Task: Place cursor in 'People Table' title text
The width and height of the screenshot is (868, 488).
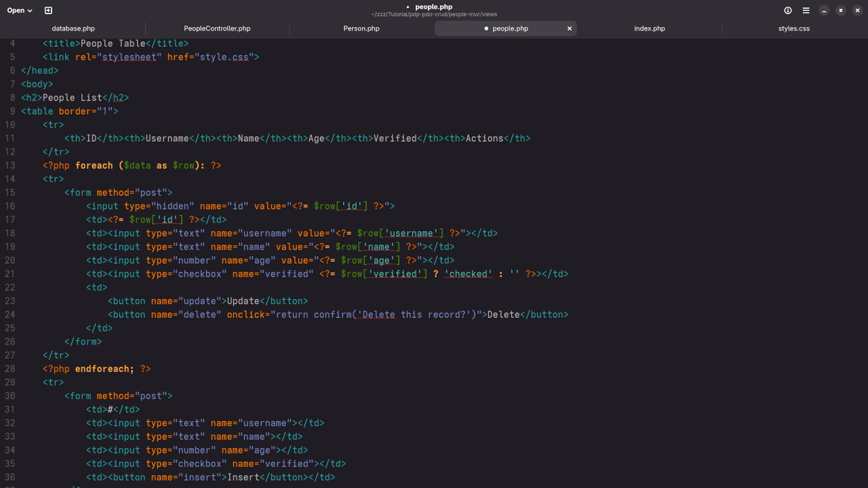Action: (113, 43)
